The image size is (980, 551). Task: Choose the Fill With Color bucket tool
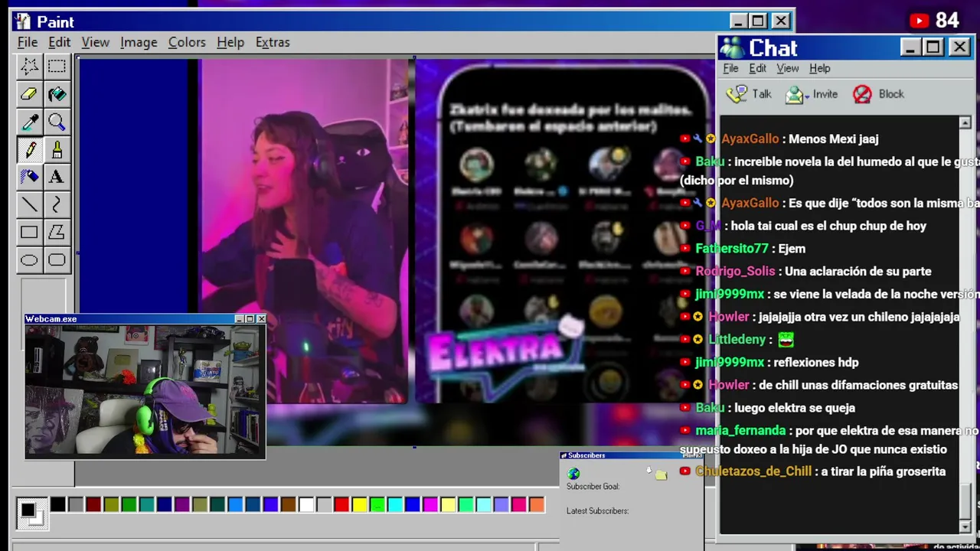[57, 94]
